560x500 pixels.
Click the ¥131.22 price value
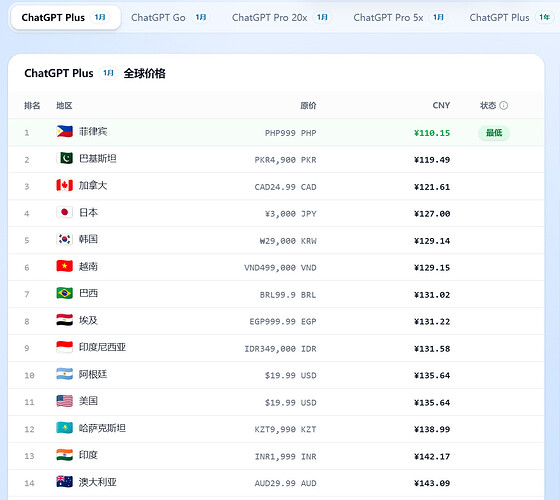432,321
